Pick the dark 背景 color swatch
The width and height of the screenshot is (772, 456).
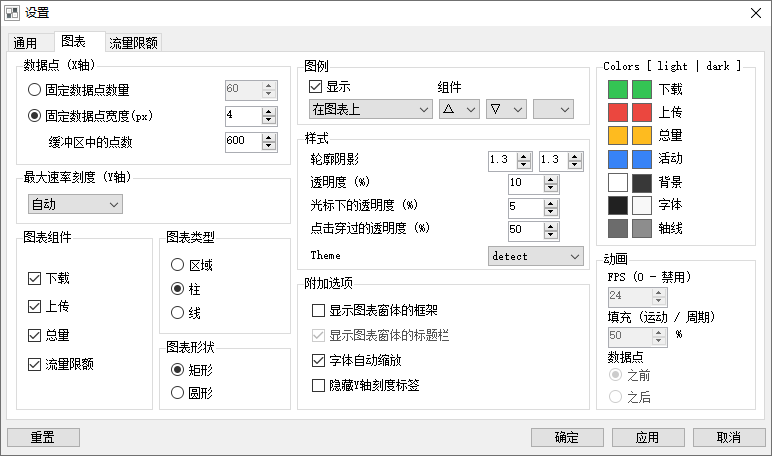point(642,183)
